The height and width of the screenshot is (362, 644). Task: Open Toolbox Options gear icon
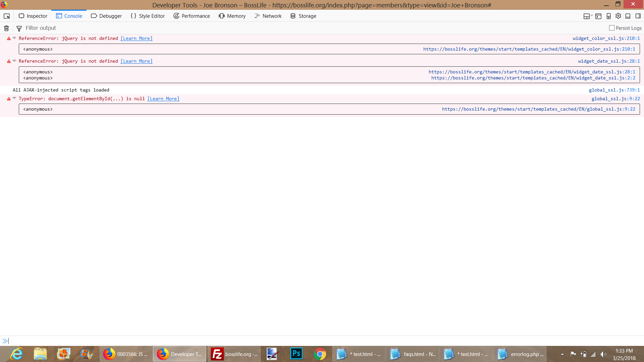coord(618,16)
